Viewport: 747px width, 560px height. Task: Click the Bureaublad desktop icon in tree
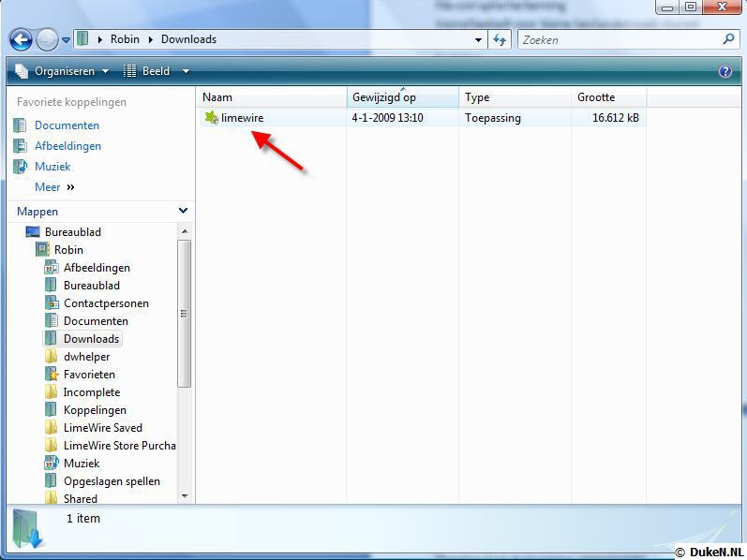pyautogui.click(x=33, y=232)
